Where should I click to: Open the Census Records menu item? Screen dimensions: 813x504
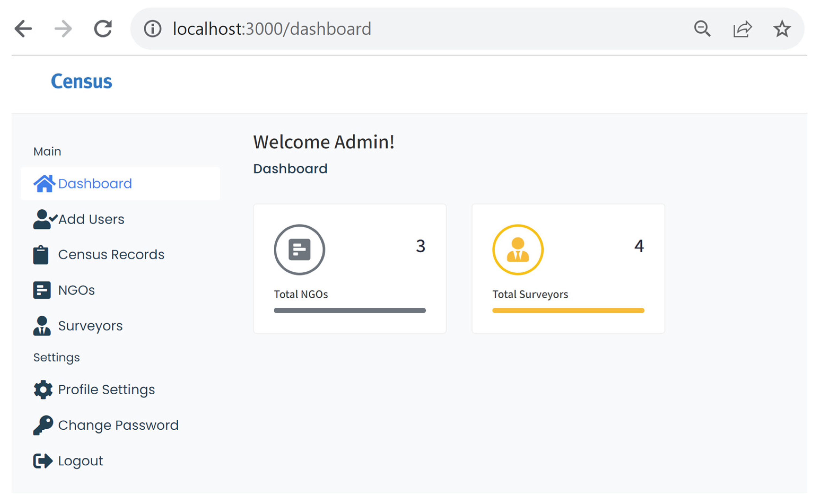111,255
